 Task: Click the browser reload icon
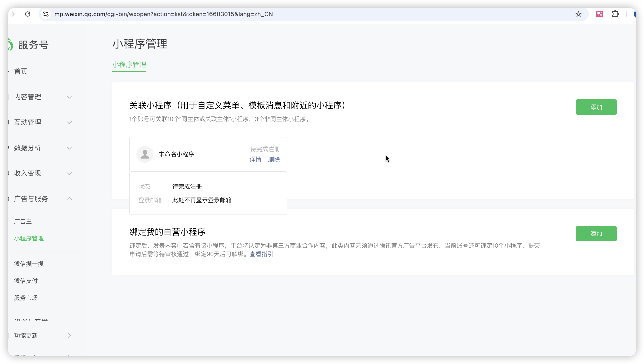28,14
